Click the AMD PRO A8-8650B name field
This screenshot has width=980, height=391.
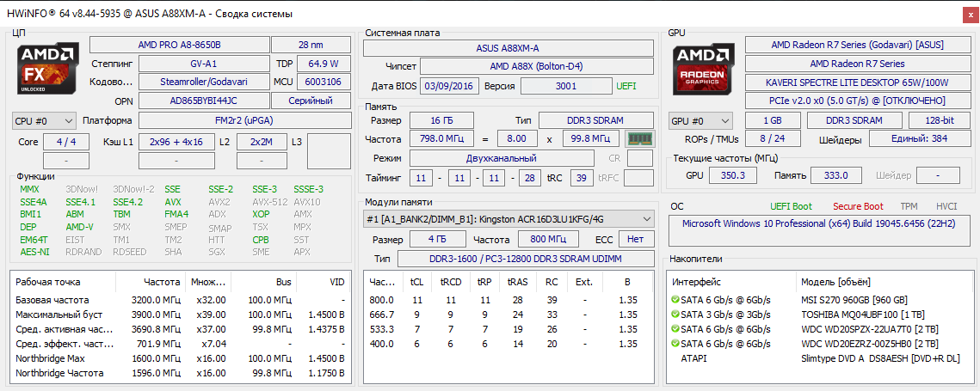coord(179,45)
